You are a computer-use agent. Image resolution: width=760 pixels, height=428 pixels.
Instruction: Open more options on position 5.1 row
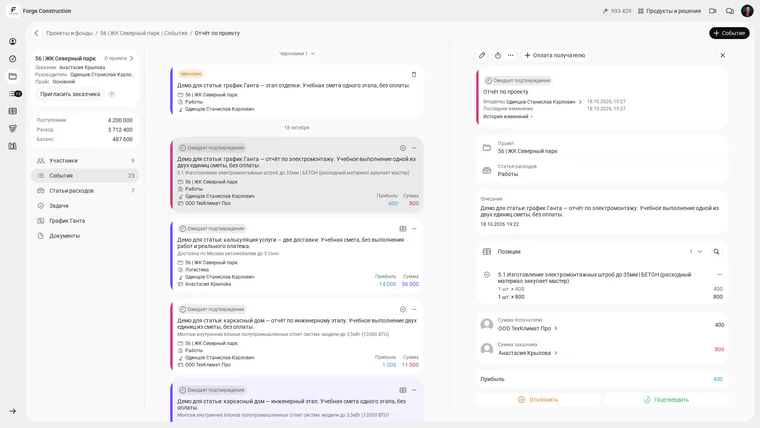(x=719, y=274)
